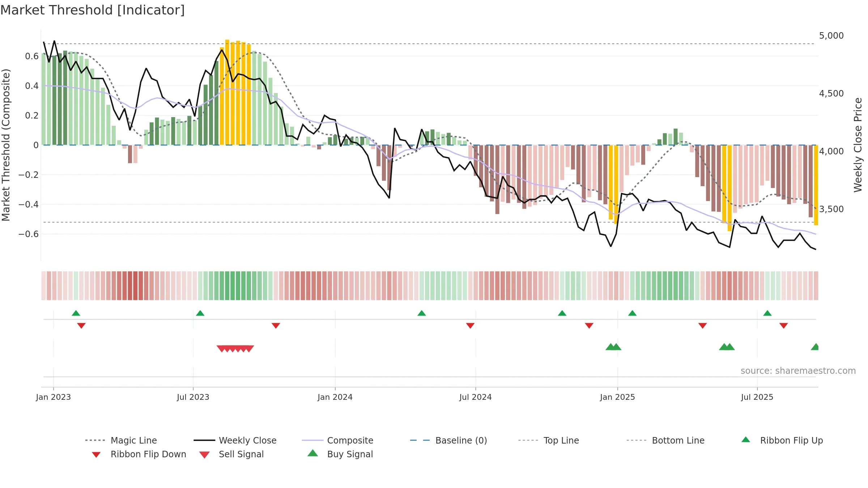Click the green Ribbon Flip Up legend triangle

(746, 440)
